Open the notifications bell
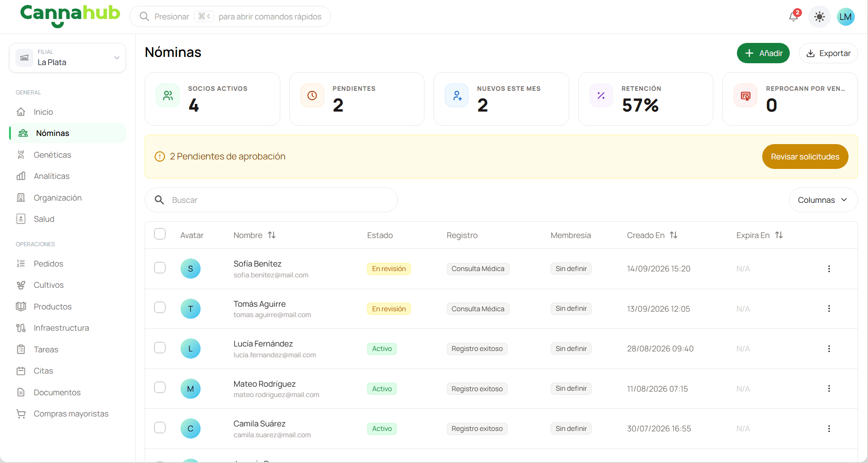868x463 pixels. (x=794, y=16)
